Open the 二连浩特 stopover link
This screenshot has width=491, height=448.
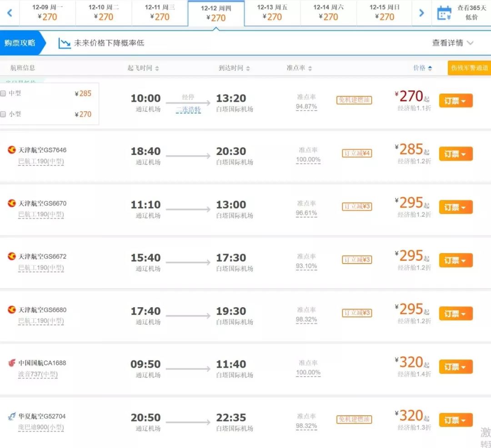[188, 110]
